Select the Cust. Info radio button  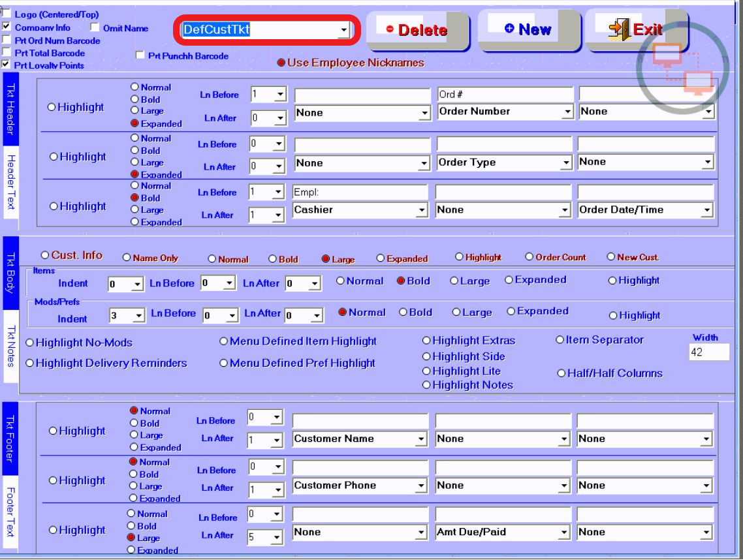tap(45, 255)
